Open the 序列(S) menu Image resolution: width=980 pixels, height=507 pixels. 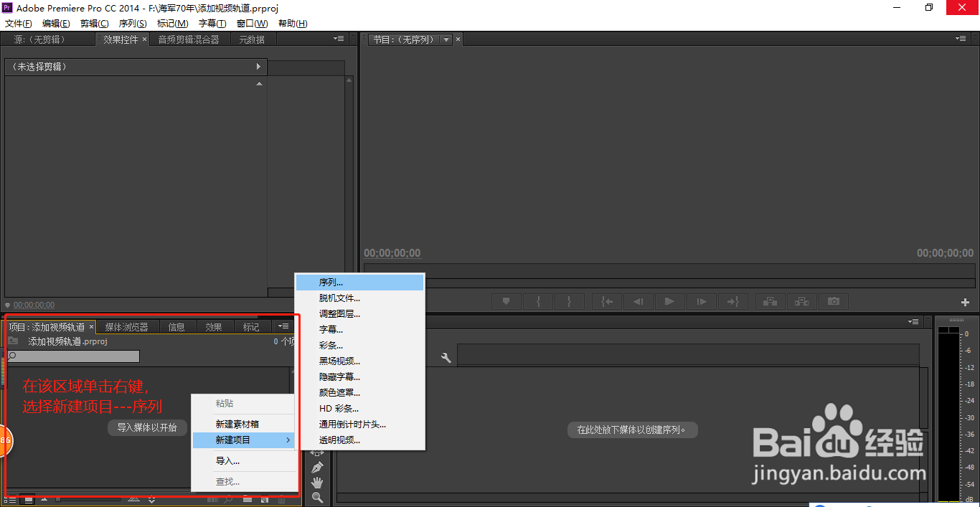(x=133, y=24)
